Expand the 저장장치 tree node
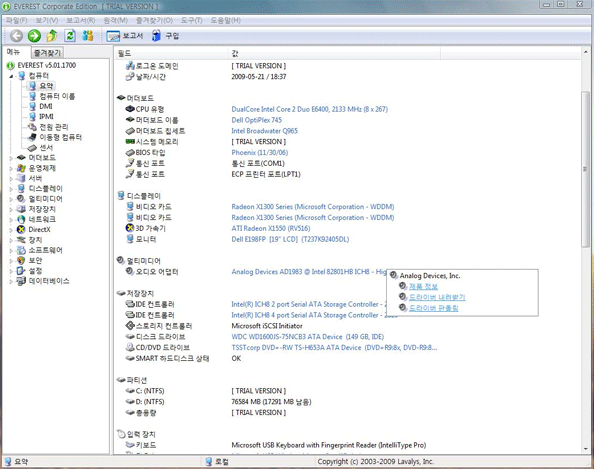The width and height of the screenshot is (594, 469). coord(11,209)
